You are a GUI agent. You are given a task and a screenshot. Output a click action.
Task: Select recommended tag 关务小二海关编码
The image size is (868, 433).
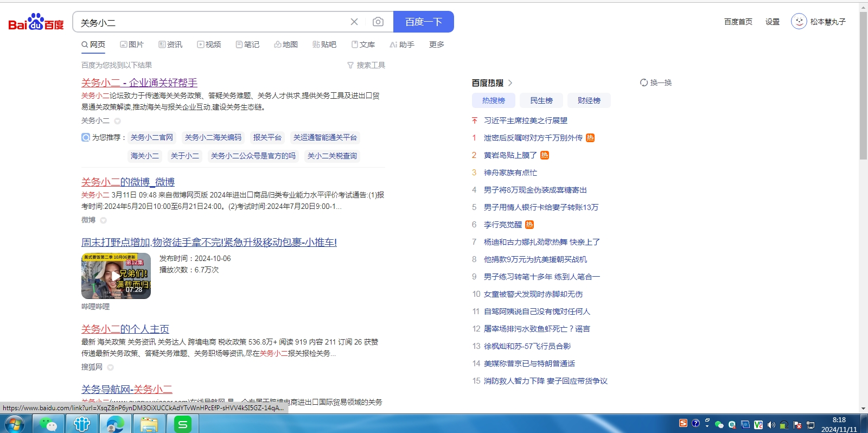tap(213, 137)
